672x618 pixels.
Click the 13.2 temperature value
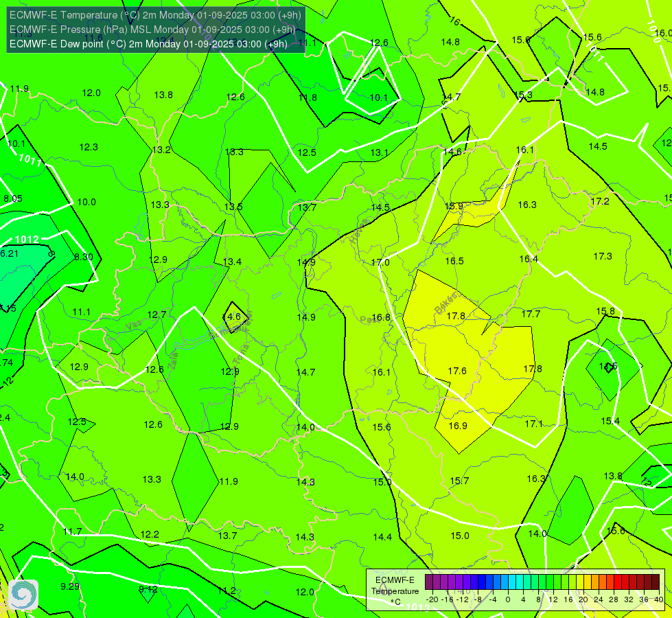click(161, 150)
